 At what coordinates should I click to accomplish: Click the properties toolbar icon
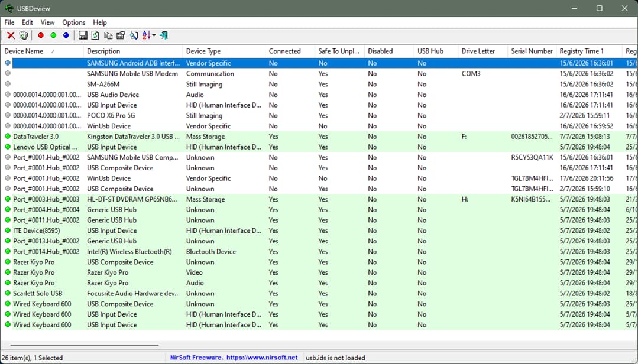tap(121, 35)
